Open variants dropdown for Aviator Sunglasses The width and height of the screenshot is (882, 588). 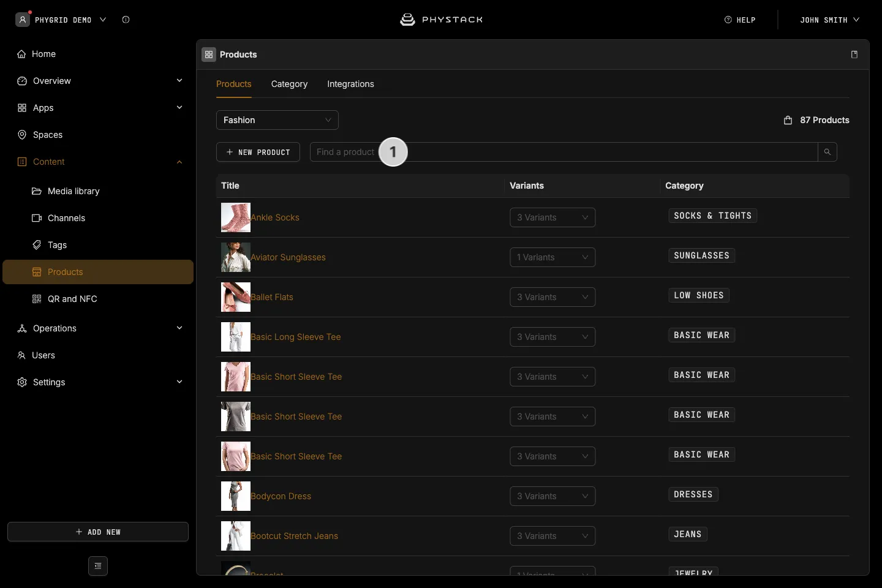point(552,257)
